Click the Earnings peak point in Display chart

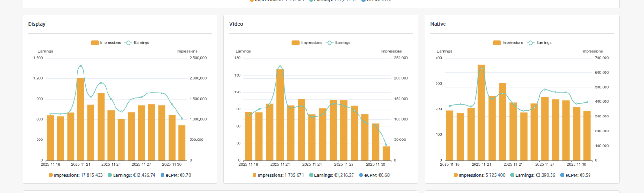pyautogui.click(x=81, y=66)
